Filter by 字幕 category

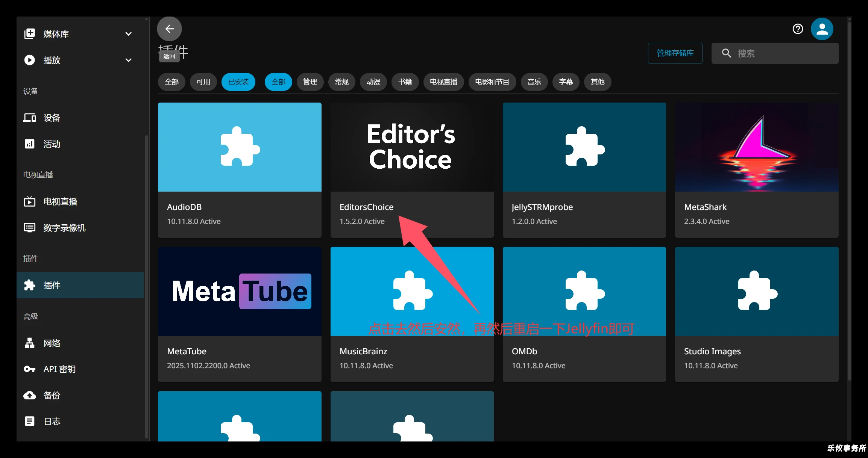pos(566,82)
